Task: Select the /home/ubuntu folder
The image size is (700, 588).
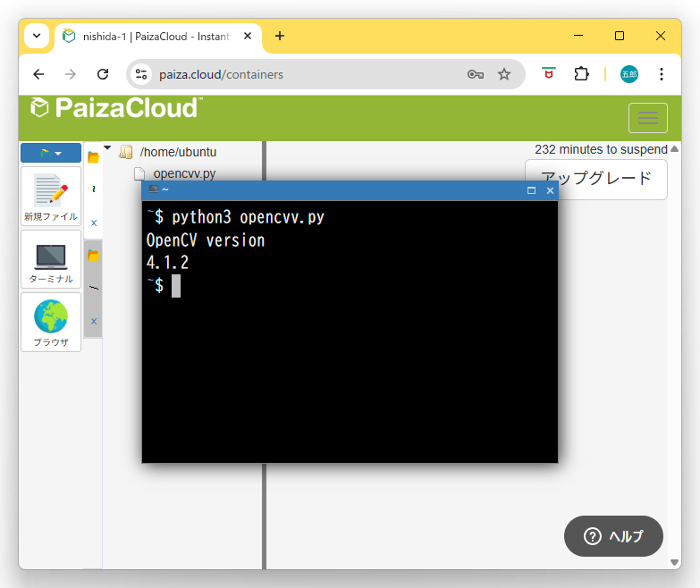Action: (x=178, y=152)
